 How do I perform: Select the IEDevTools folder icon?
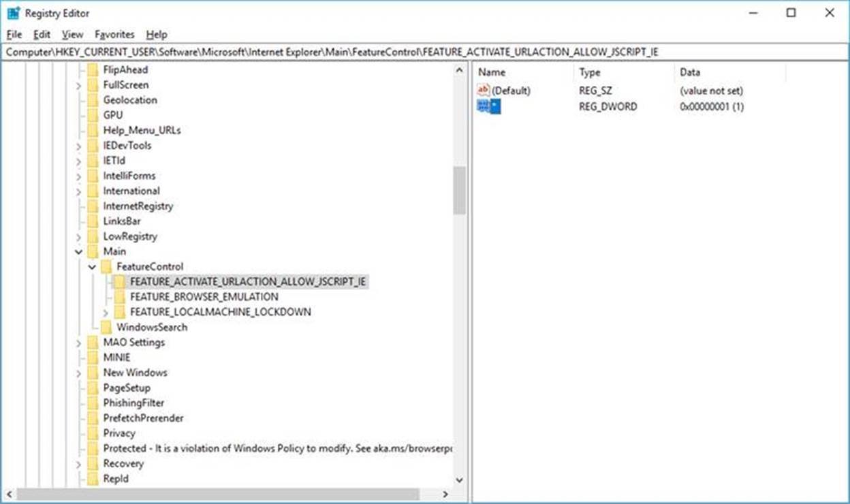point(93,145)
